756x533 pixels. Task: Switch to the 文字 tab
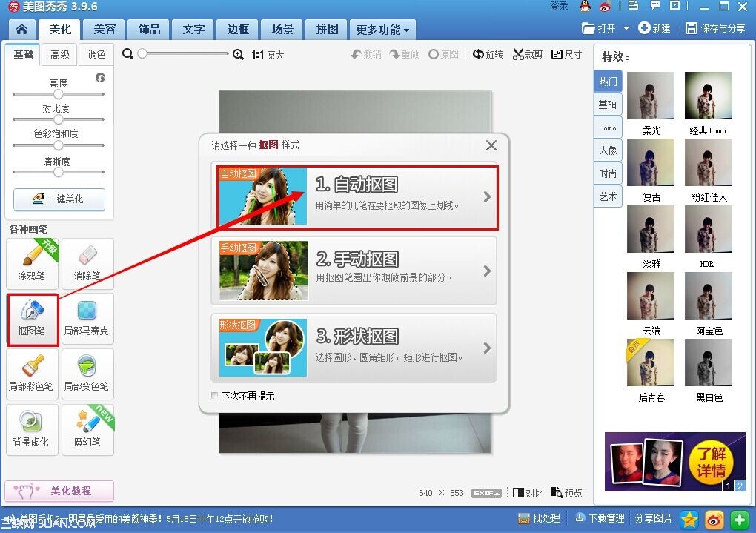click(x=193, y=30)
